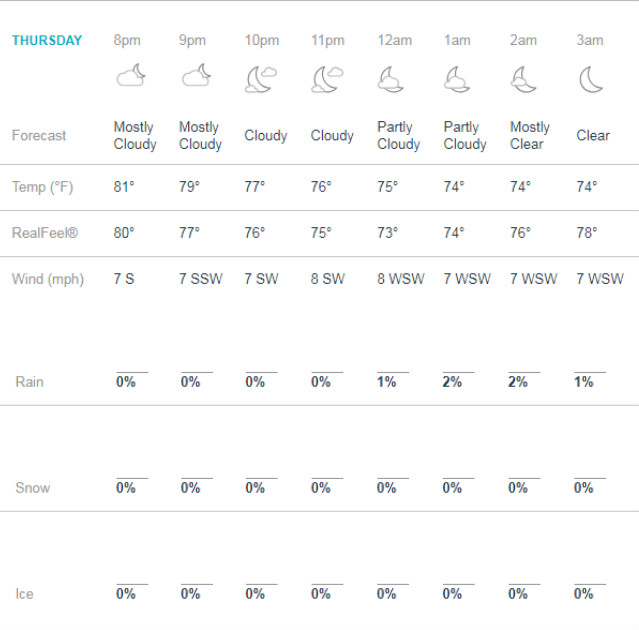Click the 1am partly cloudy moon icon

tap(457, 79)
